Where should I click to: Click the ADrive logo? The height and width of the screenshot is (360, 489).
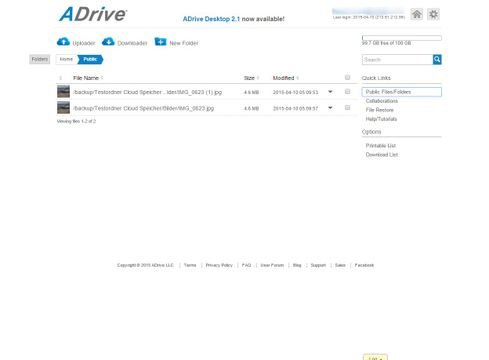pos(93,14)
